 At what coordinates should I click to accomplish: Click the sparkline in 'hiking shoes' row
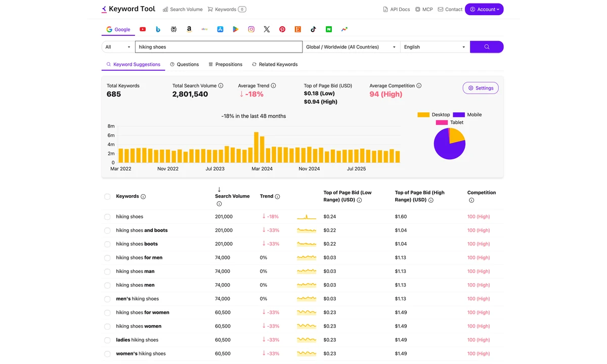click(307, 217)
